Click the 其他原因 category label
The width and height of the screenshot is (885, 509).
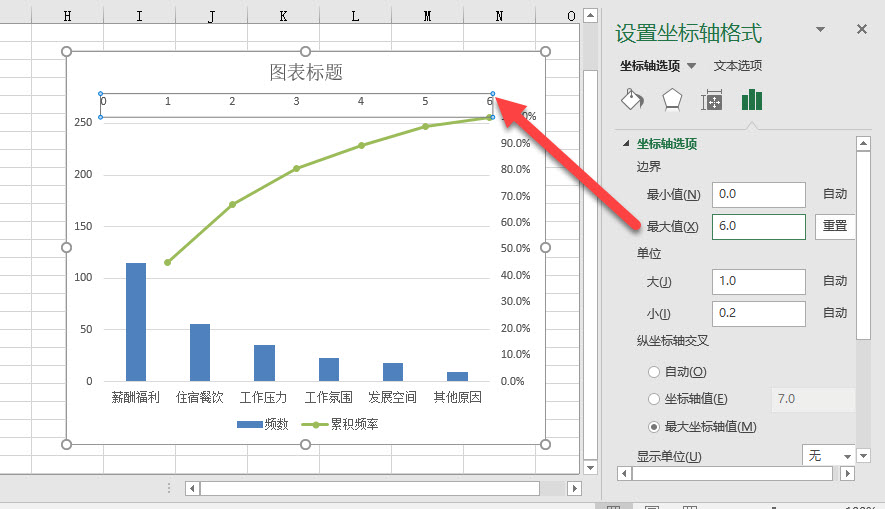pos(457,397)
